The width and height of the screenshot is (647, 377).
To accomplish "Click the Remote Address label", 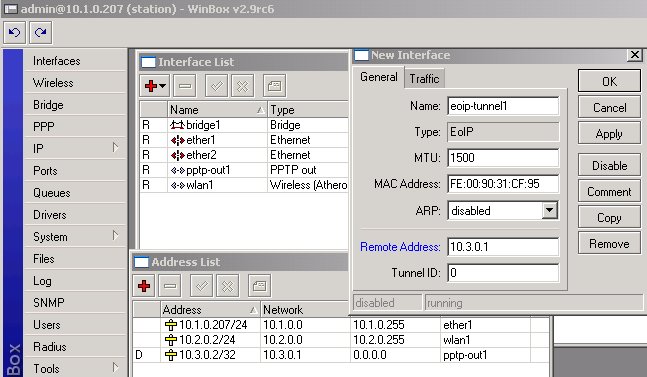I will pos(400,247).
